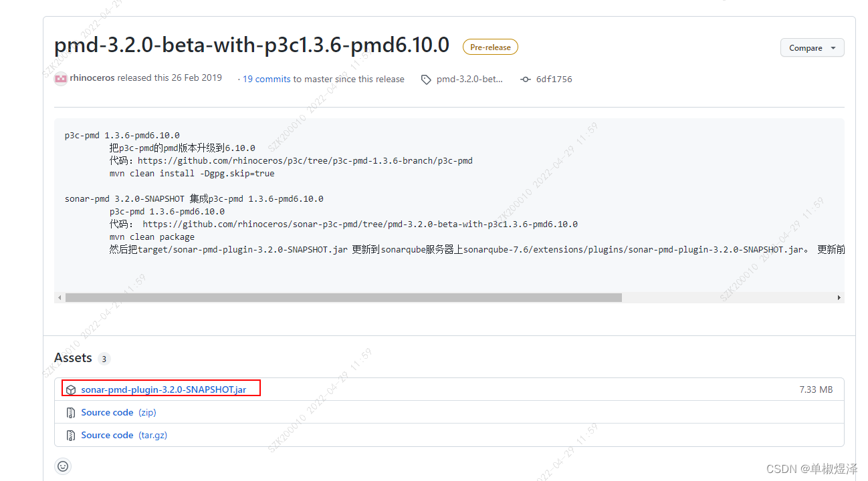
Task: Open the pmd-3.2.0-bet… tag link
Action: (x=469, y=79)
